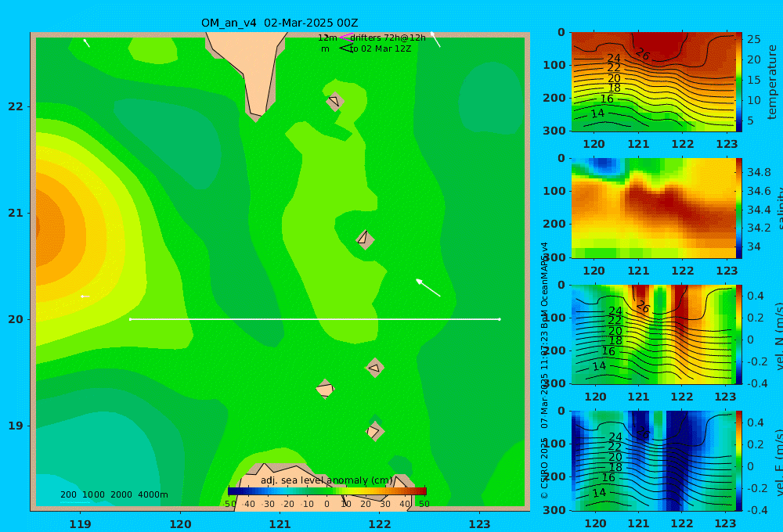Click the island near 19.3°N, 121.5°E
This screenshot has height=532, width=783.
pyautogui.click(x=325, y=389)
